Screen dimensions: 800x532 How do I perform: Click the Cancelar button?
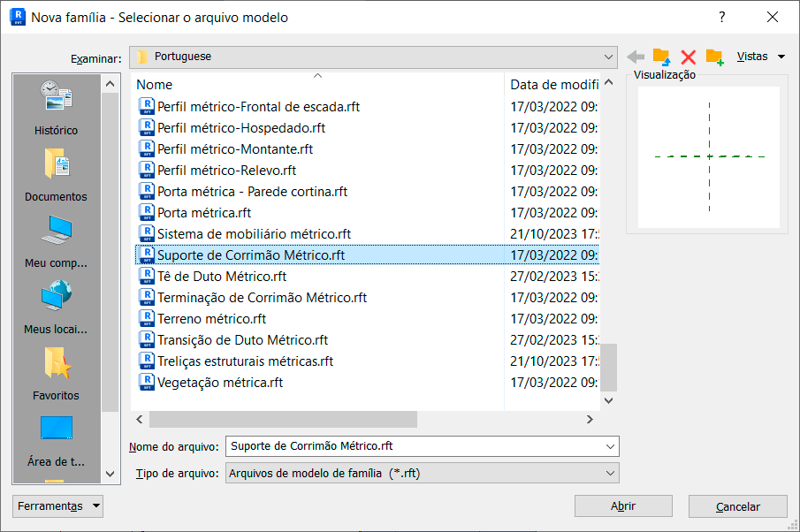coord(737,505)
